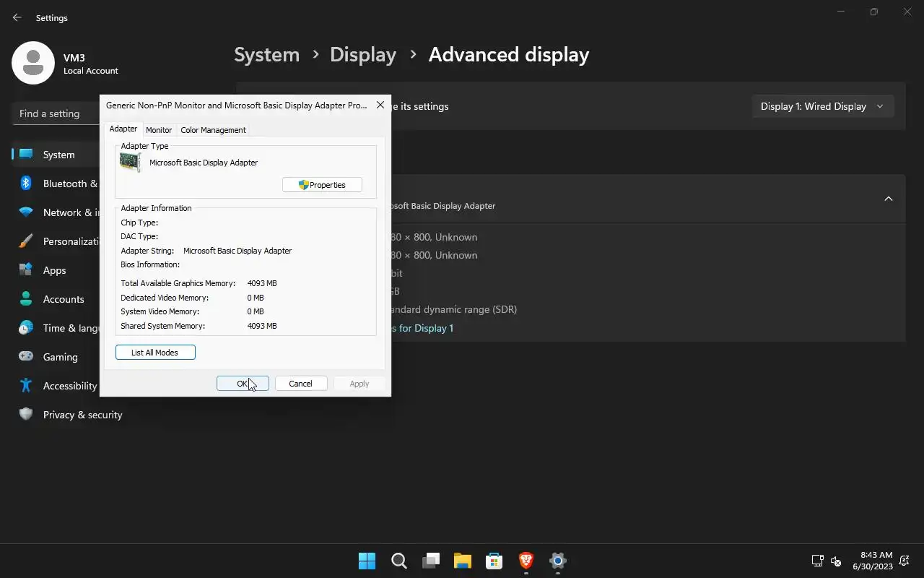Go to System in the breadcrumb
The height and width of the screenshot is (578, 924).
[267, 55]
